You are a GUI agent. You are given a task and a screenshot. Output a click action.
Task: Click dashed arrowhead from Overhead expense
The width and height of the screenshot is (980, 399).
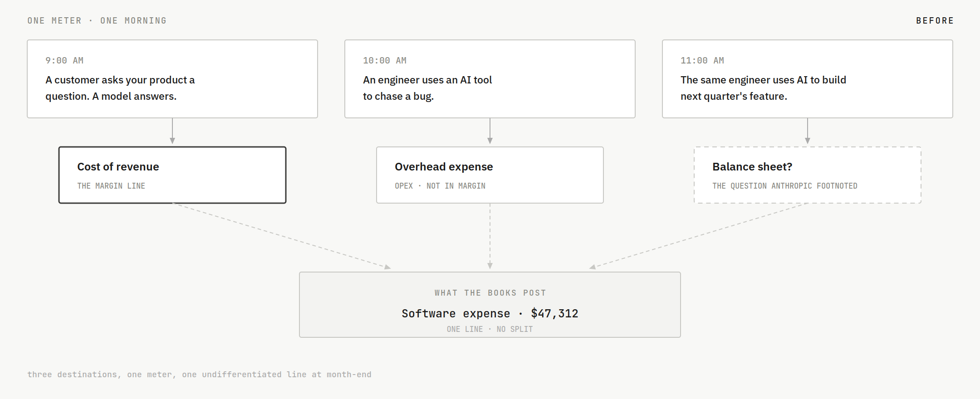coord(490,266)
